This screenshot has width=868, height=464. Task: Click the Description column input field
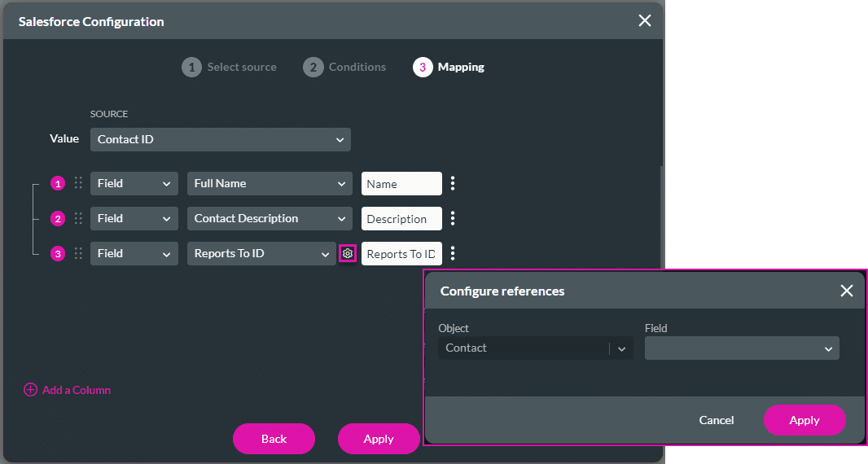[x=401, y=219]
